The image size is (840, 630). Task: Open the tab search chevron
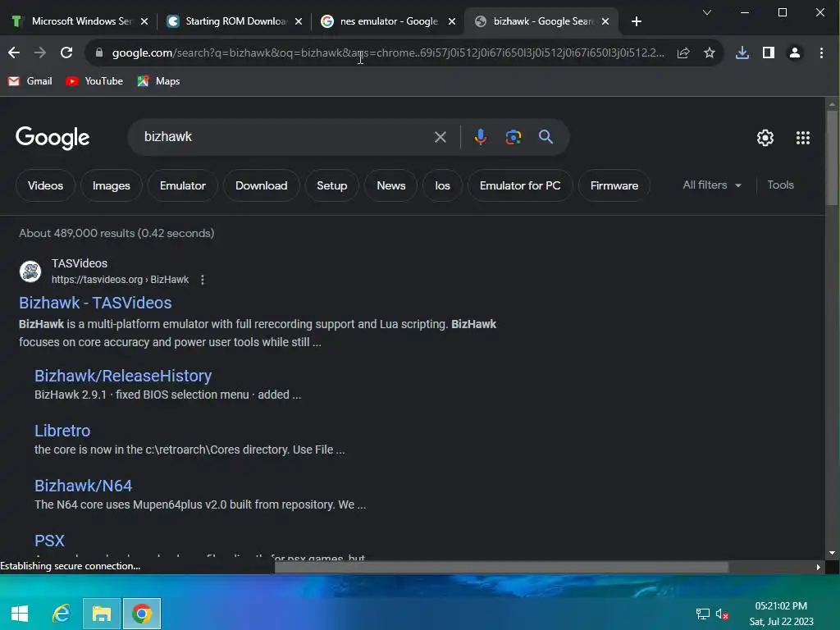pos(707,12)
